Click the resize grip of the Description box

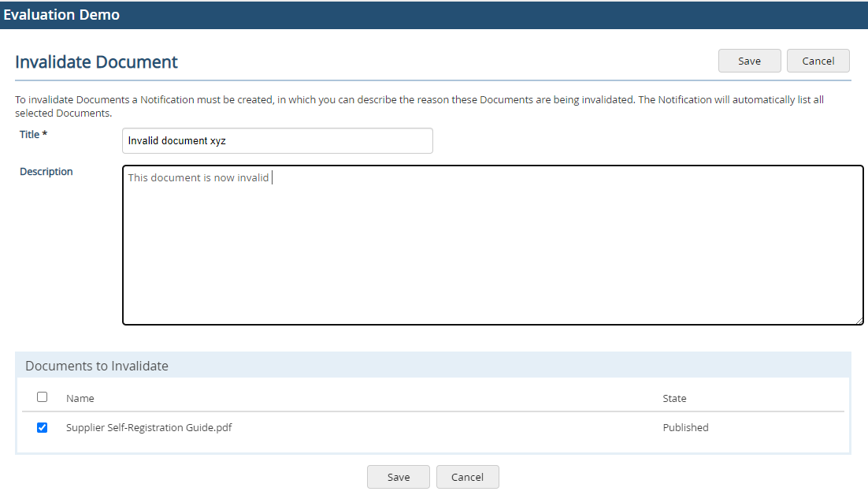(860, 320)
